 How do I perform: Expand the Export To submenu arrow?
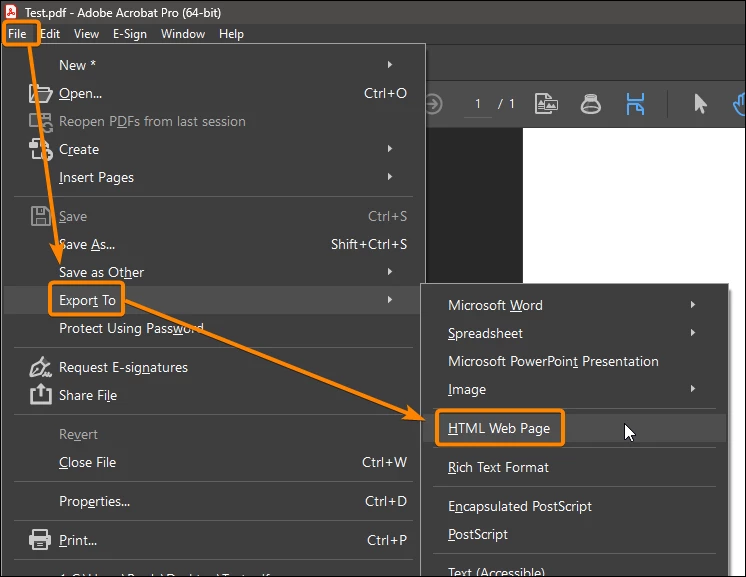390,299
